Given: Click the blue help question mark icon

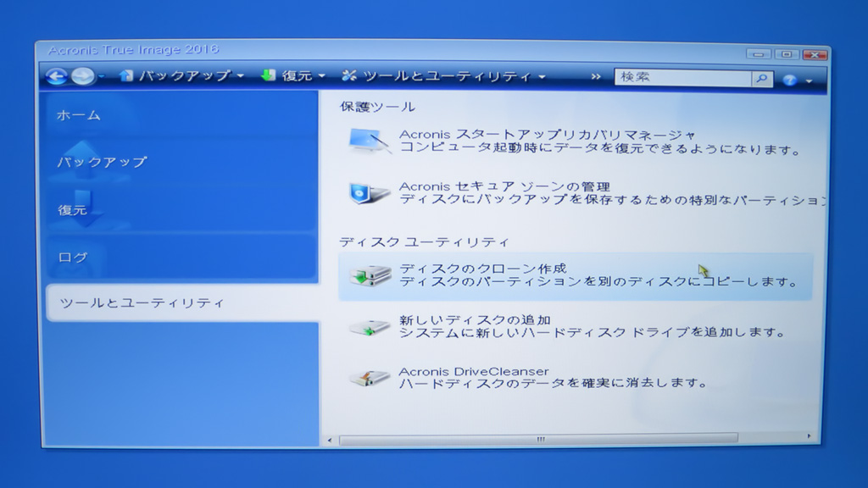Looking at the screenshot, I should coord(790,80).
